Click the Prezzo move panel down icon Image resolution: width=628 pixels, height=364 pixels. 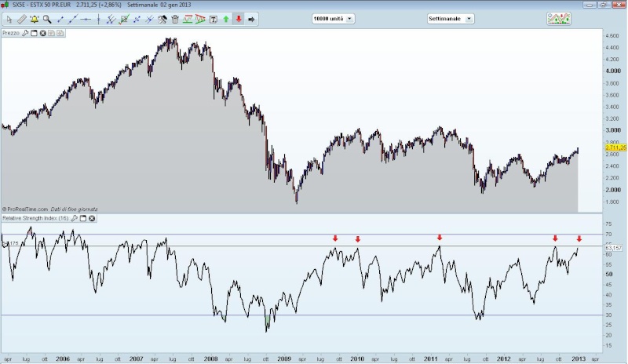[x=60, y=33]
